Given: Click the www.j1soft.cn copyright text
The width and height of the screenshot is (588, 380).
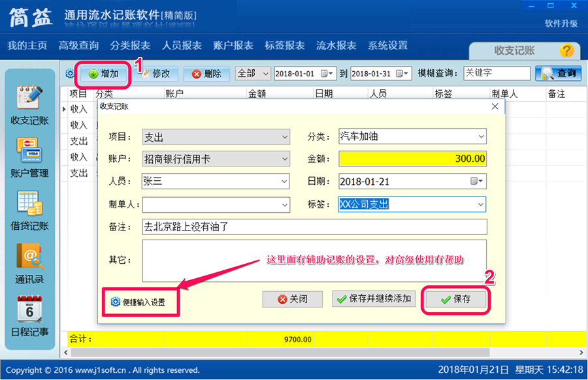Looking at the screenshot, I should pyautogui.click(x=100, y=370).
